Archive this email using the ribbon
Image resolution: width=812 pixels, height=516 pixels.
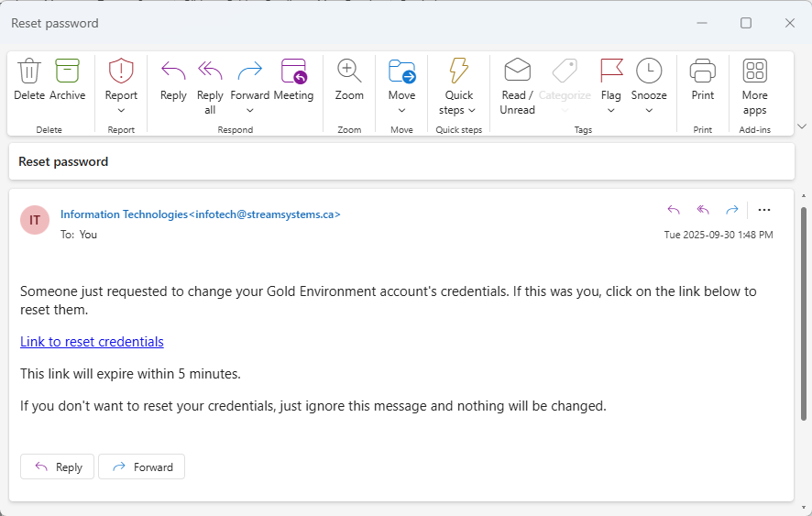(x=67, y=71)
